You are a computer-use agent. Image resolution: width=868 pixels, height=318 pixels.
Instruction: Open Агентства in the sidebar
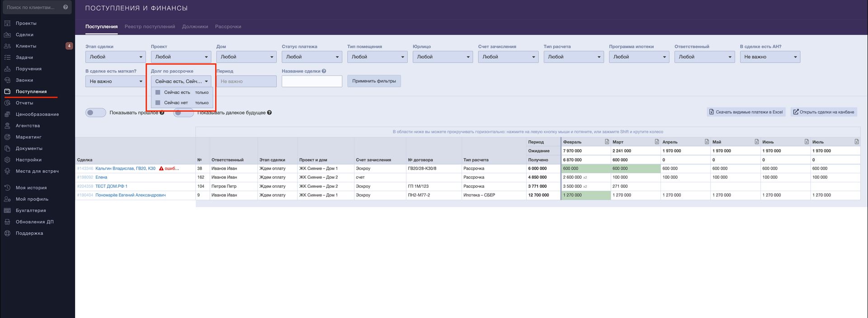pyautogui.click(x=28, y=125)
